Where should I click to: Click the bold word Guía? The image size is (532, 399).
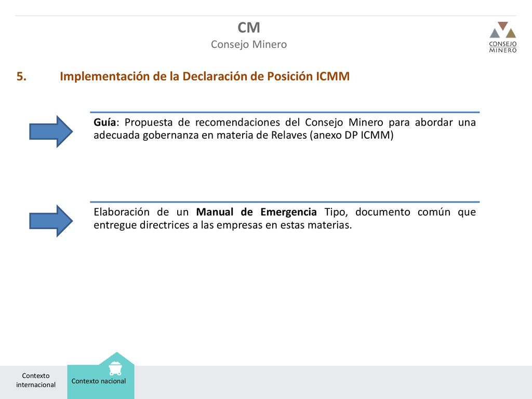coord(105,123)
